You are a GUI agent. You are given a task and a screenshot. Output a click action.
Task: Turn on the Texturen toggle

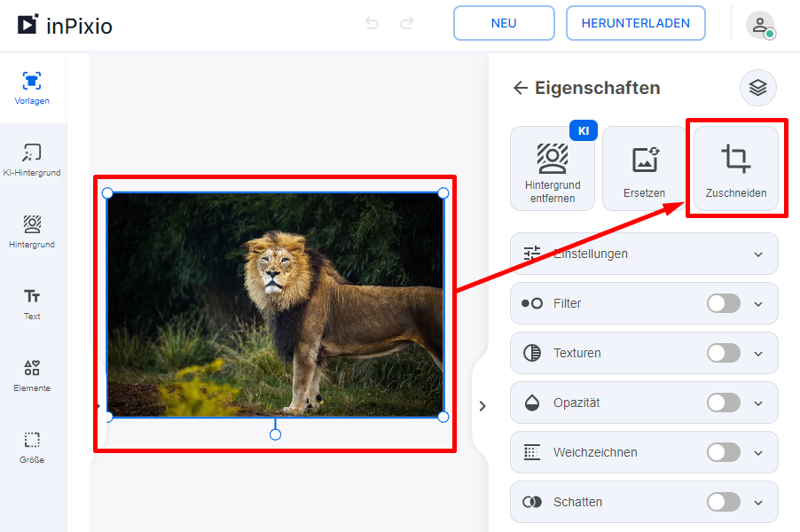tap(723, 353)
